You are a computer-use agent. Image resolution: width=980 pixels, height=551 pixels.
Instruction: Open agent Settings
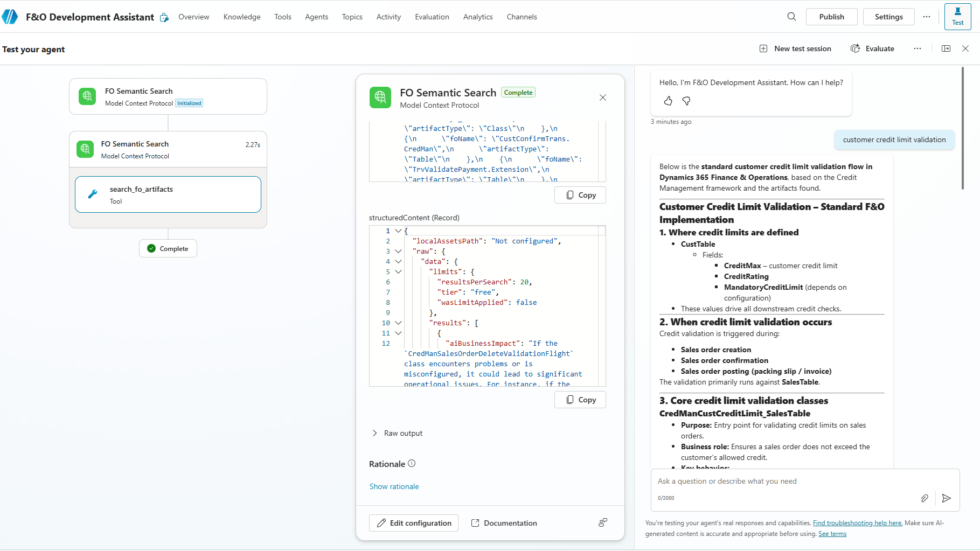pyautogui.click(x=889, y=17)
